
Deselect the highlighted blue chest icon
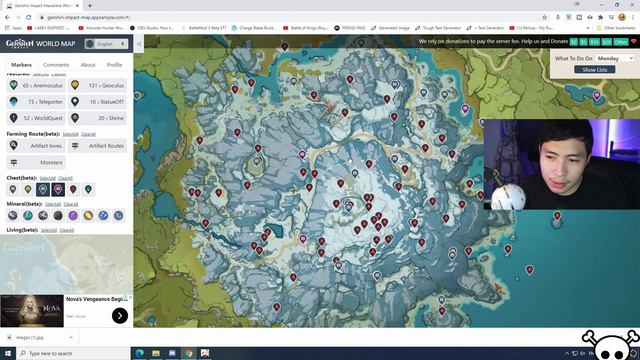[x=43, y=189]
